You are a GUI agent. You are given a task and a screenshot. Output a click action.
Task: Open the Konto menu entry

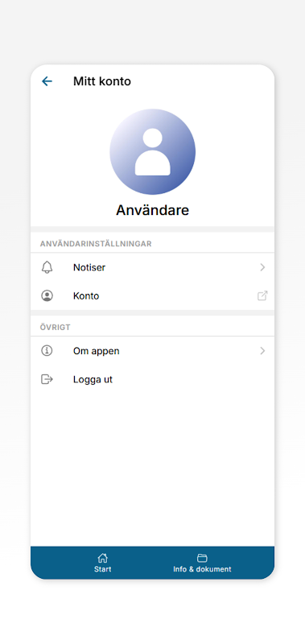click(153, 295)
